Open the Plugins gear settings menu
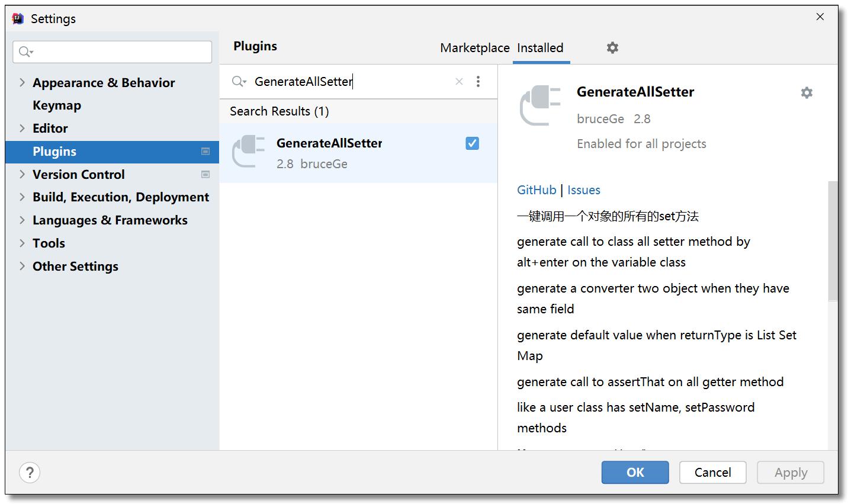The height and width of the screenshot is (504, 848). point(612,47)
